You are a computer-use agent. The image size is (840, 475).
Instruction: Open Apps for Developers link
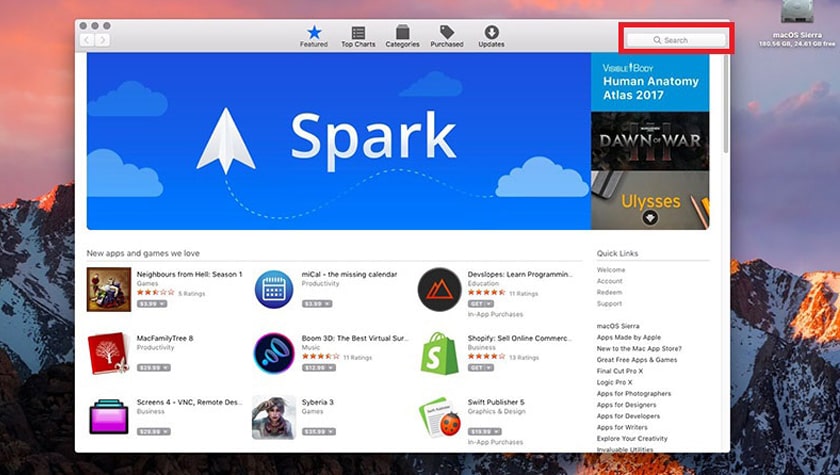(628, 416)
